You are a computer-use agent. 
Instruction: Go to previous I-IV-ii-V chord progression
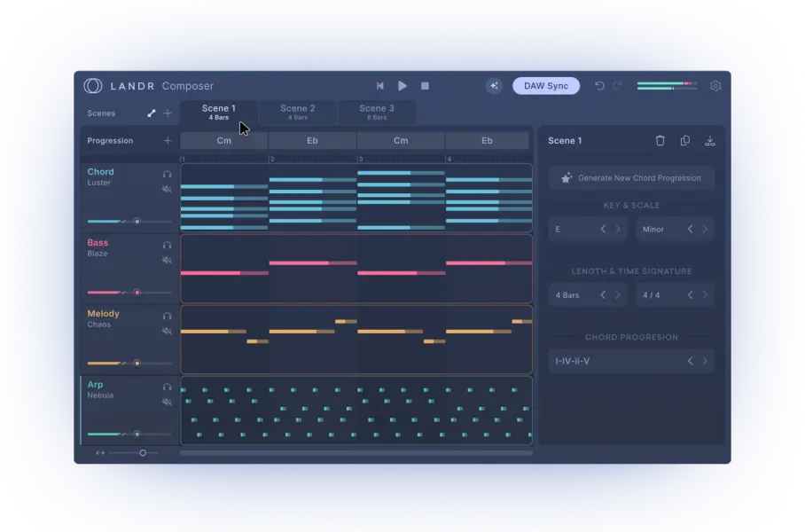click(690, 361)
